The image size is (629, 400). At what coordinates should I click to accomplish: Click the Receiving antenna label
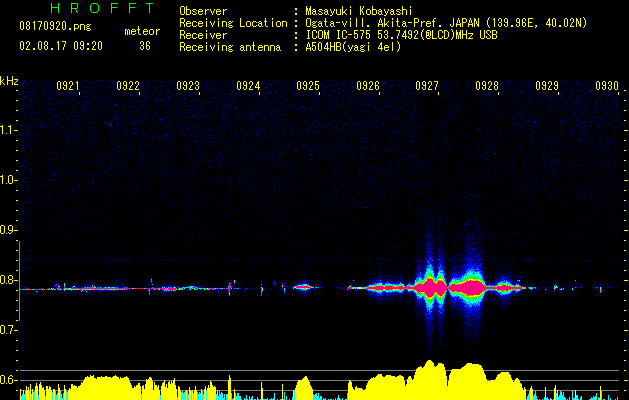pyautogui.click(x=230, y=47)
